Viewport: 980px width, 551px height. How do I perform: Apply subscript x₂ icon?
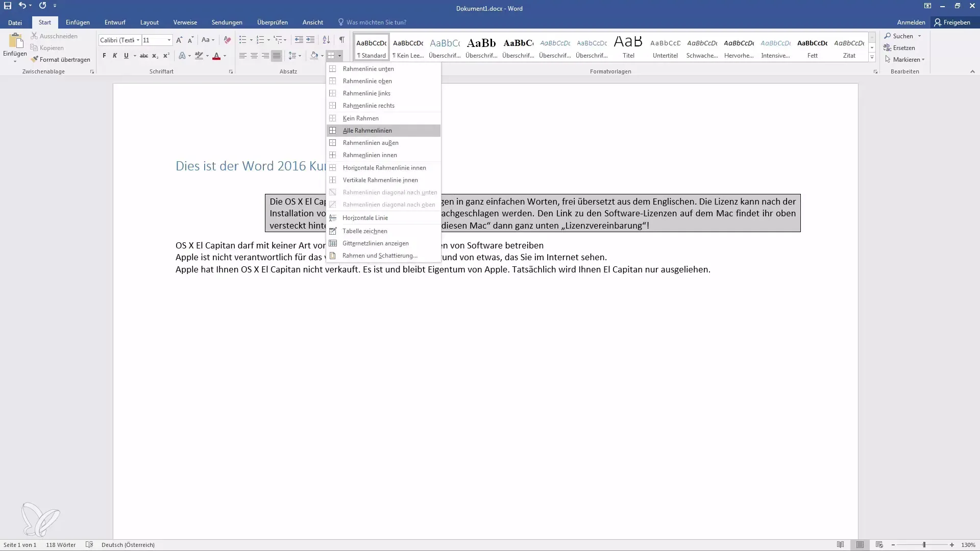coord(155,56)
